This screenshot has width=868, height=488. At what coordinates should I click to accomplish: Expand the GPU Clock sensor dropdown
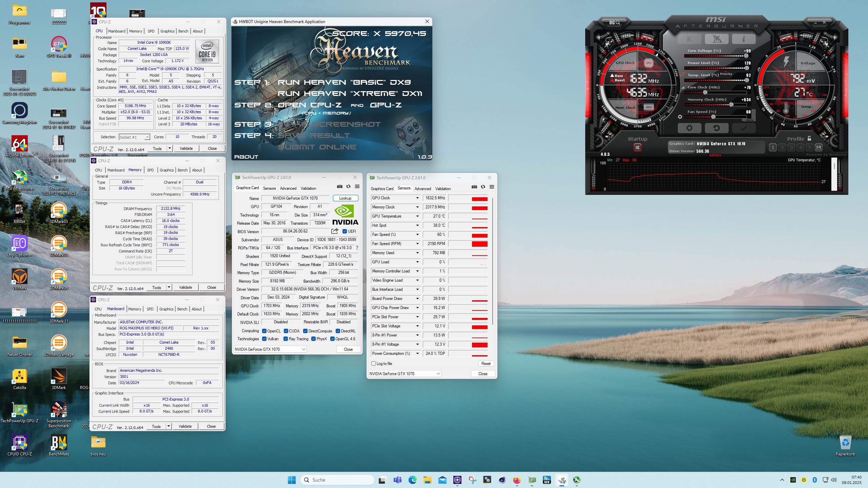(417, 198)
